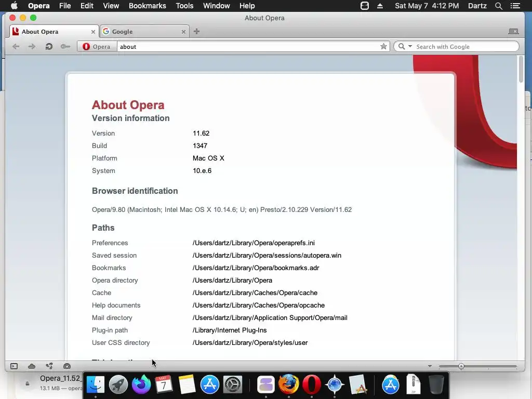
Task: Reload the page with the reload icon
Action: [49, 46]
